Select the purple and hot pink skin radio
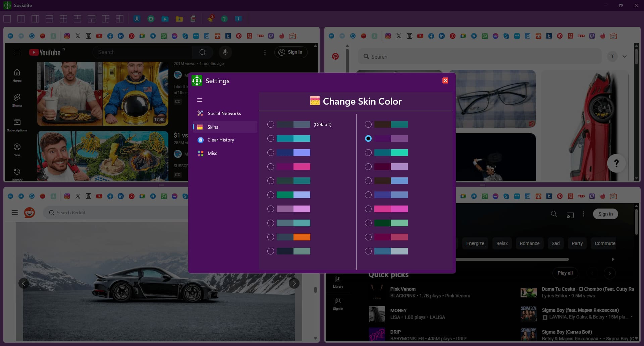Image resolution: width=644 pixels, height=346 pixels. 271,167
